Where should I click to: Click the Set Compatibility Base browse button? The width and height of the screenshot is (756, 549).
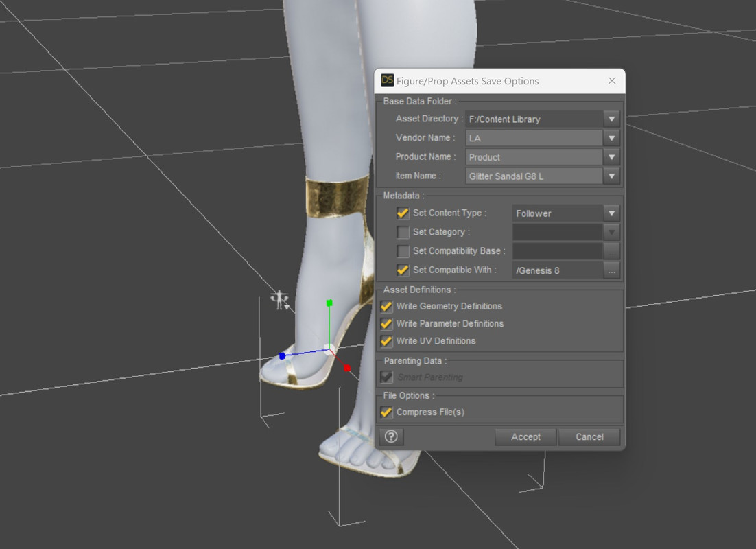coord(611,251)
